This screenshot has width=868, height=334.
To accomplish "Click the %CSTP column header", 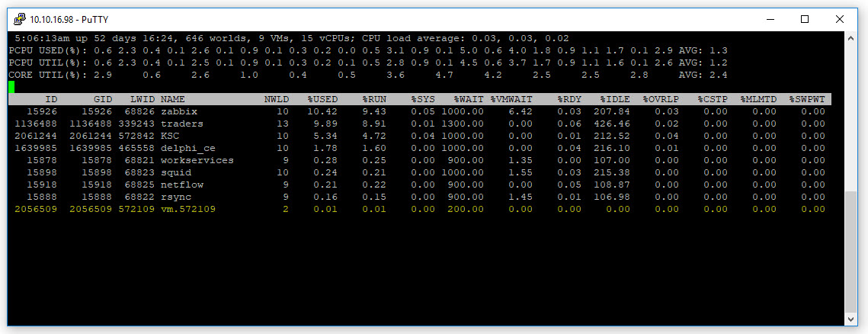I will pyautogui.click(x=713, y=99).
